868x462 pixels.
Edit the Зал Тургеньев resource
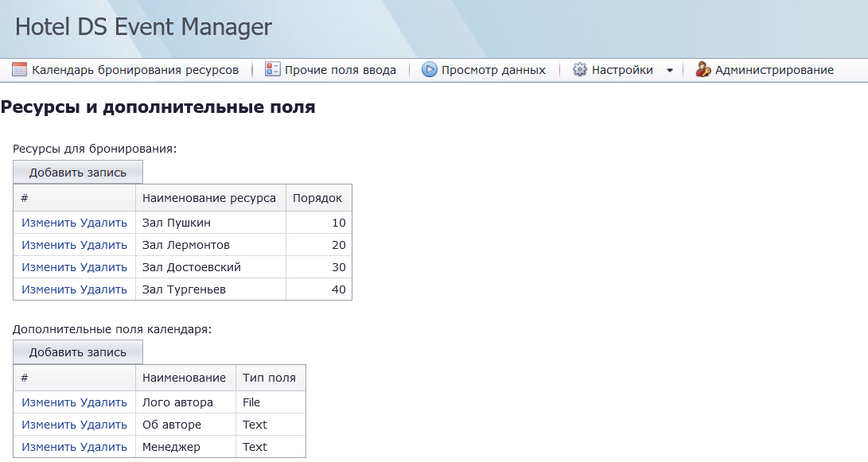click(x=49, y=289)
